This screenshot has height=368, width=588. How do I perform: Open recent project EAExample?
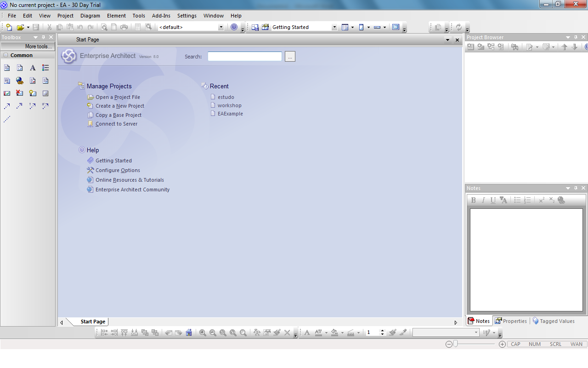(230, 114)
